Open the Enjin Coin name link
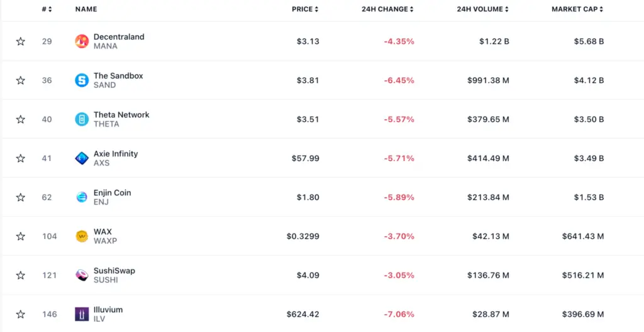The height and width of the screenshot is (332, 644). click(x=113, y=193)
